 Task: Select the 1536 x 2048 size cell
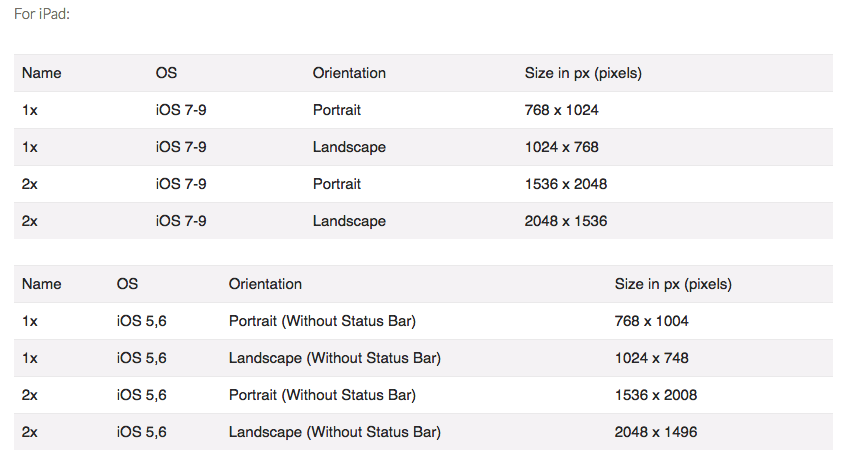(x=565, y=184)
